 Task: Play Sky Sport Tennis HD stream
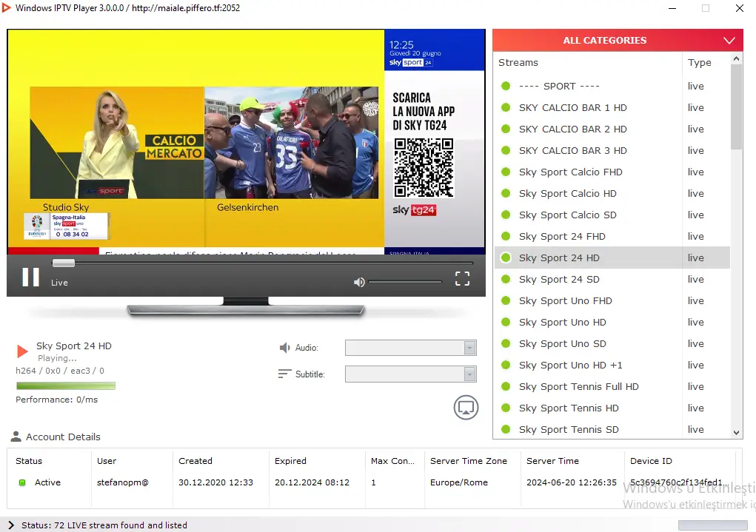tap(612, 408)
